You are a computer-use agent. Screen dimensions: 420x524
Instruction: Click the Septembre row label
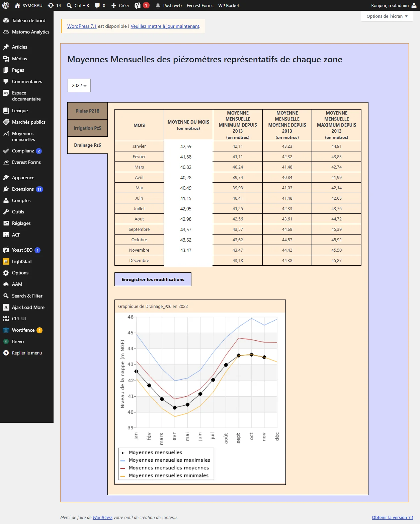[x=139, y=230]
